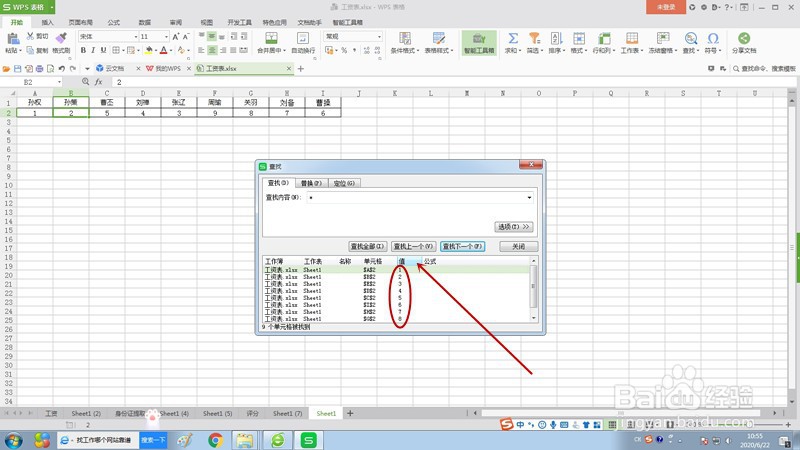This screenshot has width=800, height=450.
Task: Click the Sort A-Z icon
Action: point(556,38)
